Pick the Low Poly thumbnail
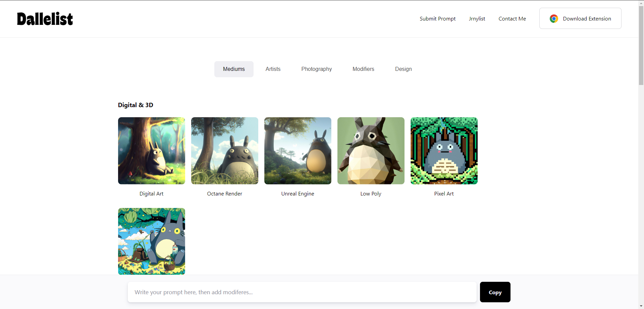Image resolution: width=644 pixels, height=309 pixels. (371, 151)
